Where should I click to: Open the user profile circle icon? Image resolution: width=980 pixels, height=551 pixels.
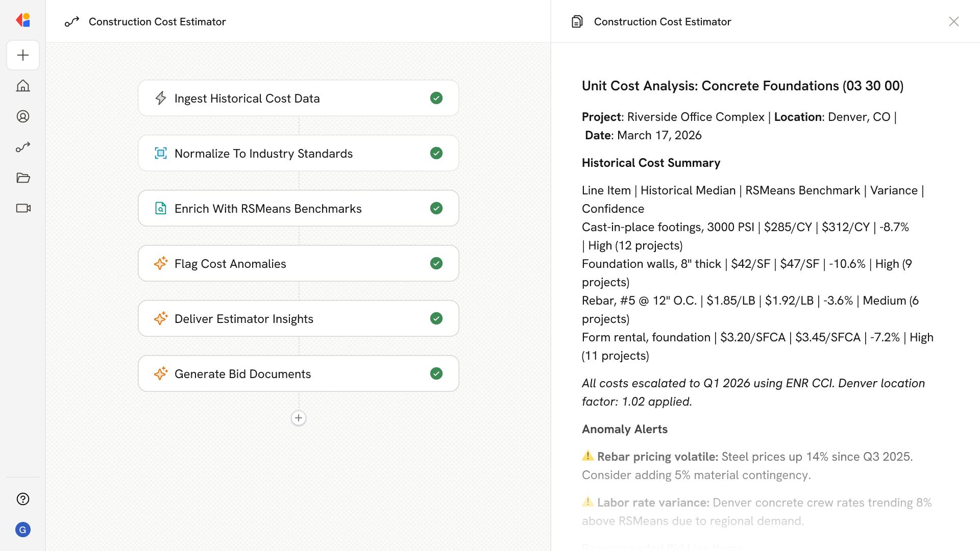(23, 116)
